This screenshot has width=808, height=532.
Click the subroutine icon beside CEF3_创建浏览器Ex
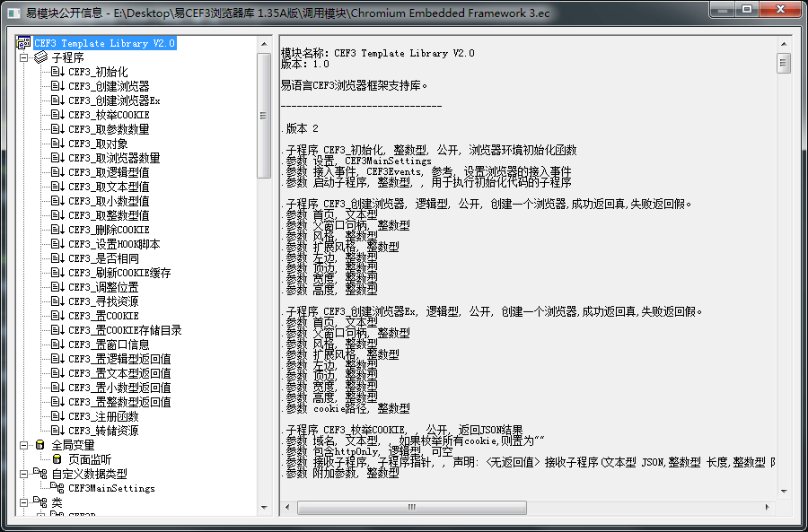(x=57, y=100)
